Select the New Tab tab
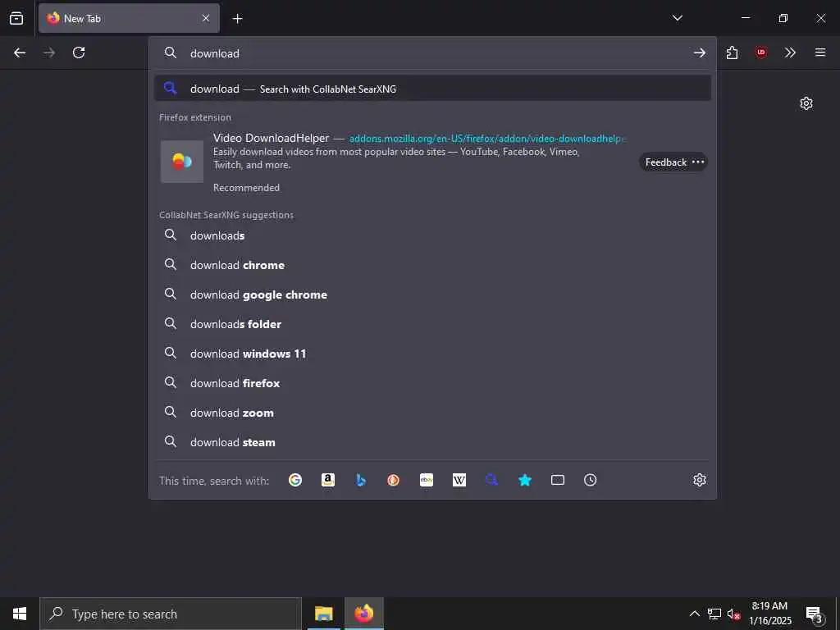The width and height of the screenshot is (840, 630). pos(129,18)
